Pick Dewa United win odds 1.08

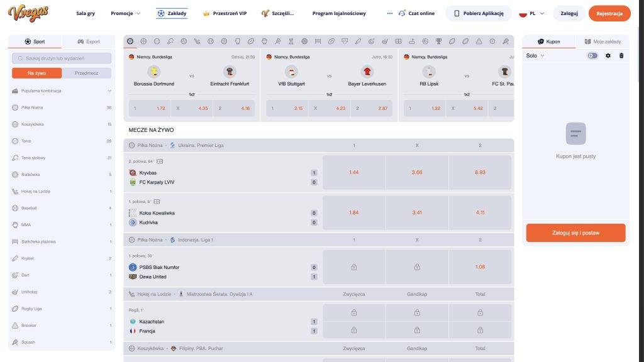click(x=480, y=266)
